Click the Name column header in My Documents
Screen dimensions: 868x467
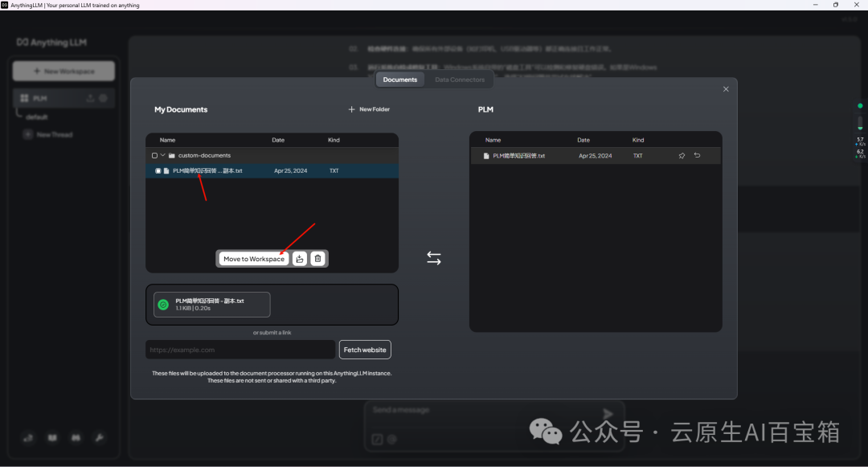point(167,140)
